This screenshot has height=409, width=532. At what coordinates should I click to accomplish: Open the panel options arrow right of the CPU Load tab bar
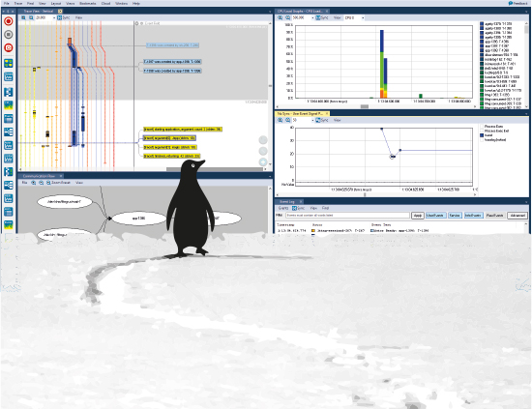pos(526,12)
